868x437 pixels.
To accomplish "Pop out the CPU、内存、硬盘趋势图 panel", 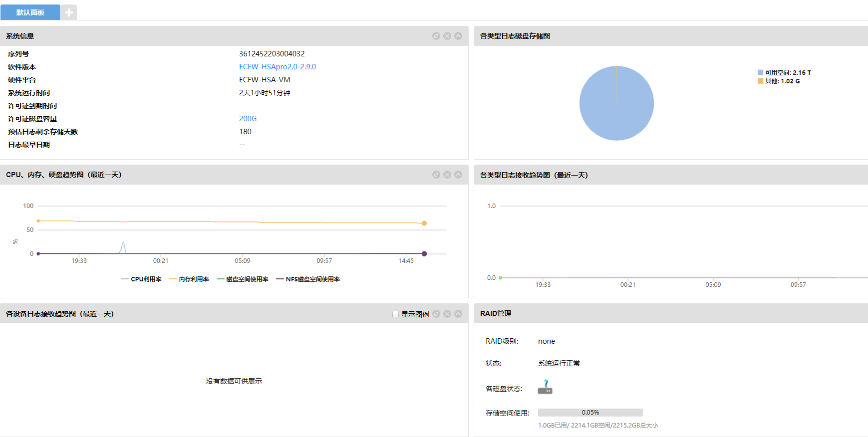I will (x=436, y=175).
